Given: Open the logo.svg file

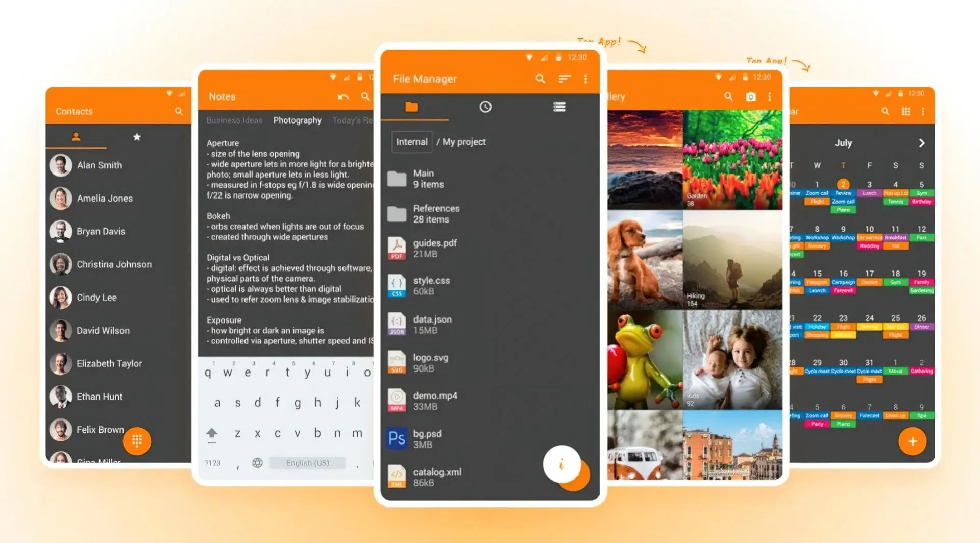Looking at the screenshot, I should click(x=490, y=363).
